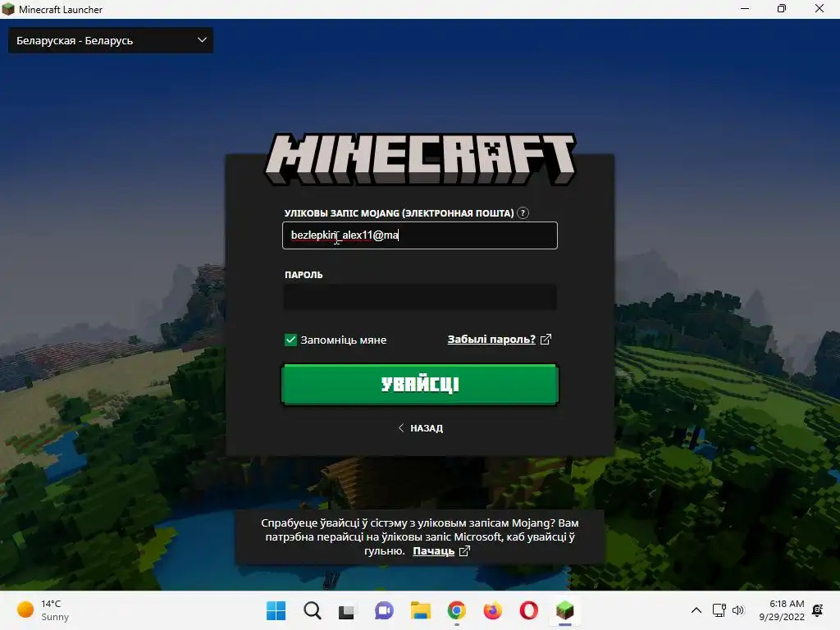This screenshot has width=840, height=630.
Task: Click the Minecraft Launcher title bar icon
Action: click(8, 9)
